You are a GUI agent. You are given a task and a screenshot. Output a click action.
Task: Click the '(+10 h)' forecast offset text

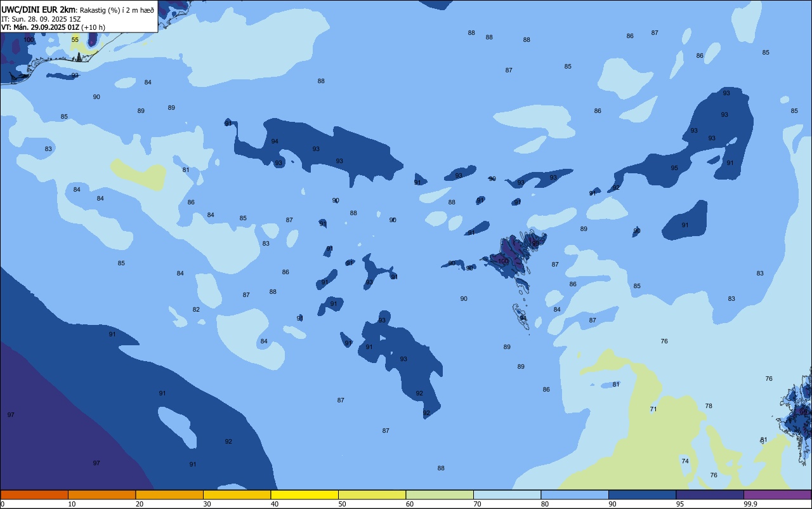click(x=93, y=27)
